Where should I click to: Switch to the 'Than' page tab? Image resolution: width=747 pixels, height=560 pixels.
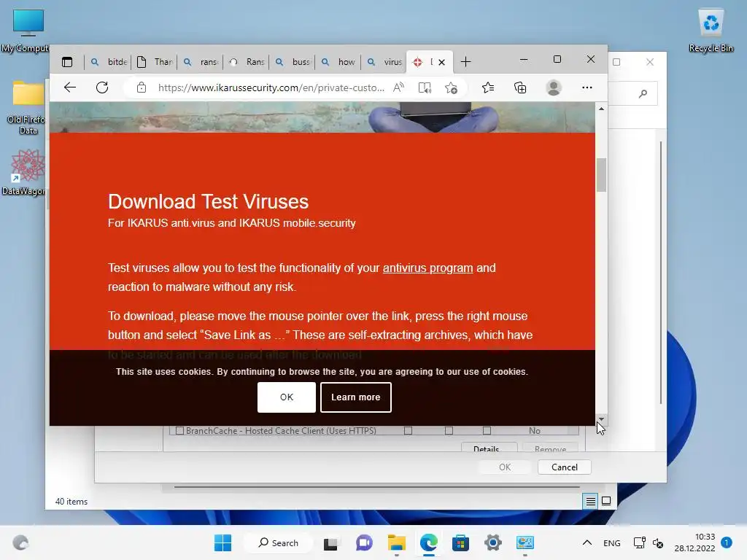[155, 62]
